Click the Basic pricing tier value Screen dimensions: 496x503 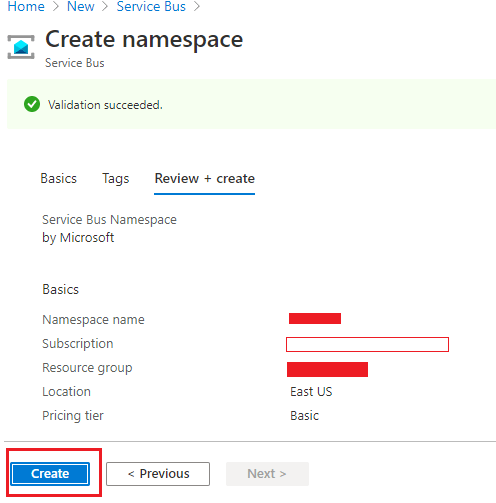point(304,416)
